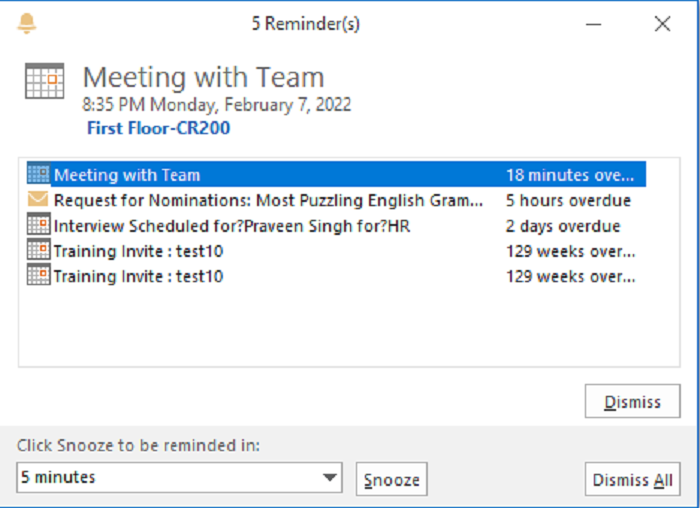700x508 pixels.
Task: Click the calendar icon of the first Training Invite
Action: 38,250
